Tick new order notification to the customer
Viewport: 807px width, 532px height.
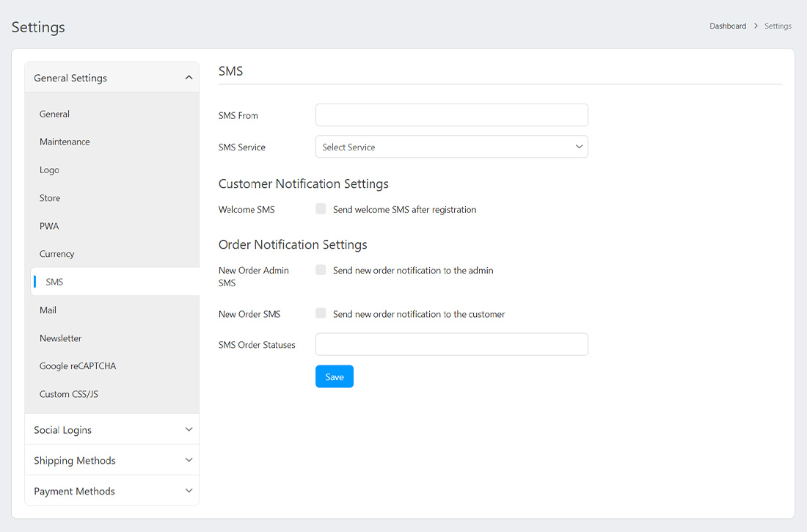point(321,314)
